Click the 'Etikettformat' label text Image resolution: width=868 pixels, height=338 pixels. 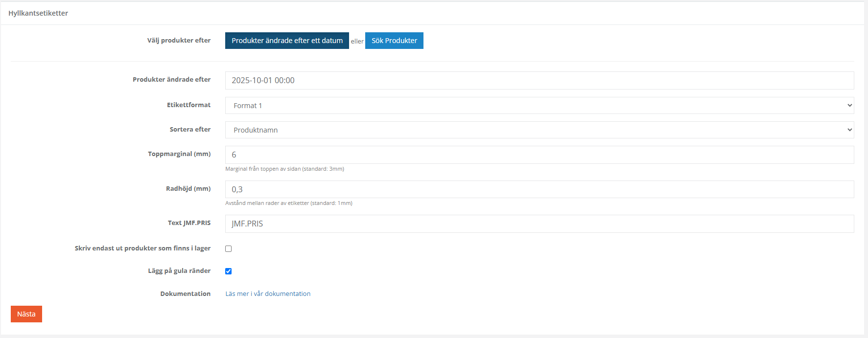pyautogui.click(x=188, y=105)
